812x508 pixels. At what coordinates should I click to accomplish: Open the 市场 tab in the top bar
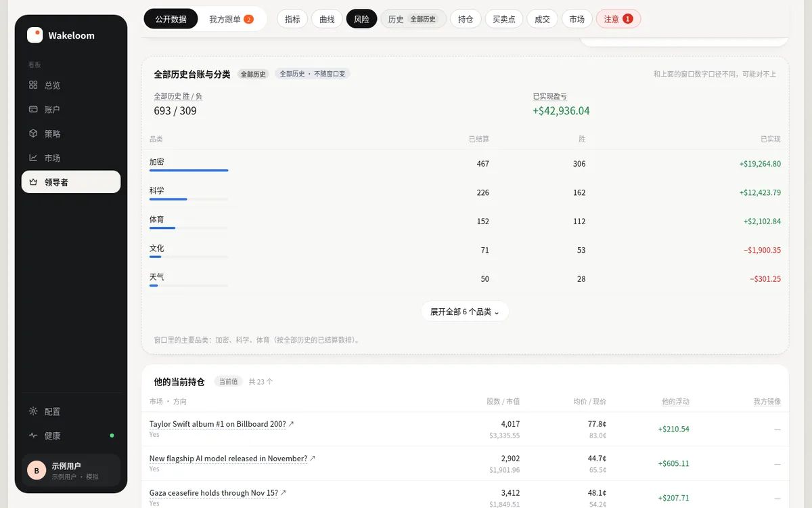tap(577, 19)
